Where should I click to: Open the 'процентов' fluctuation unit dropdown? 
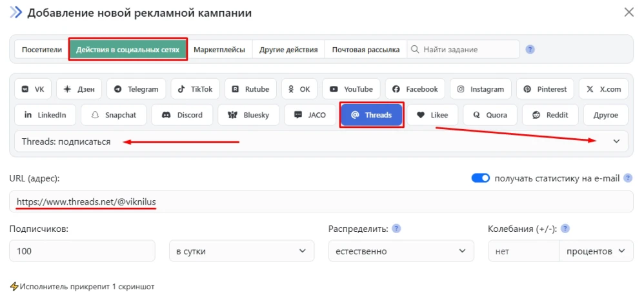(596, 251)
